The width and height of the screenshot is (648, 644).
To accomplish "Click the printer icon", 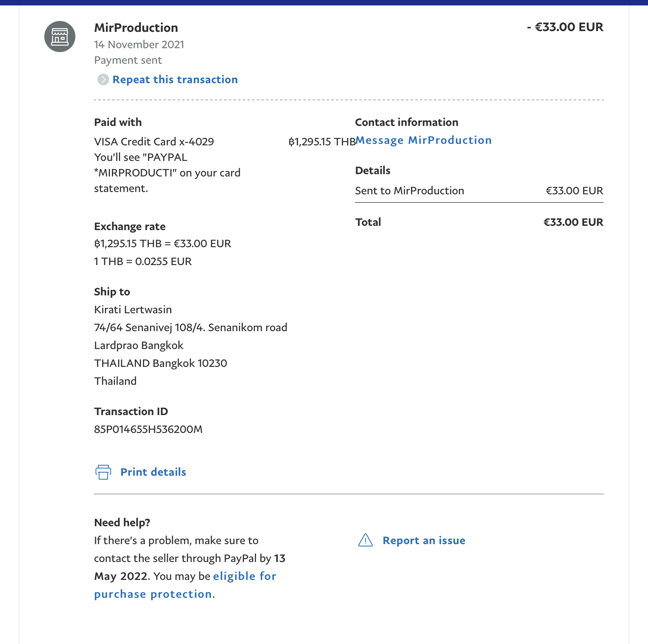I will [103, 472].
